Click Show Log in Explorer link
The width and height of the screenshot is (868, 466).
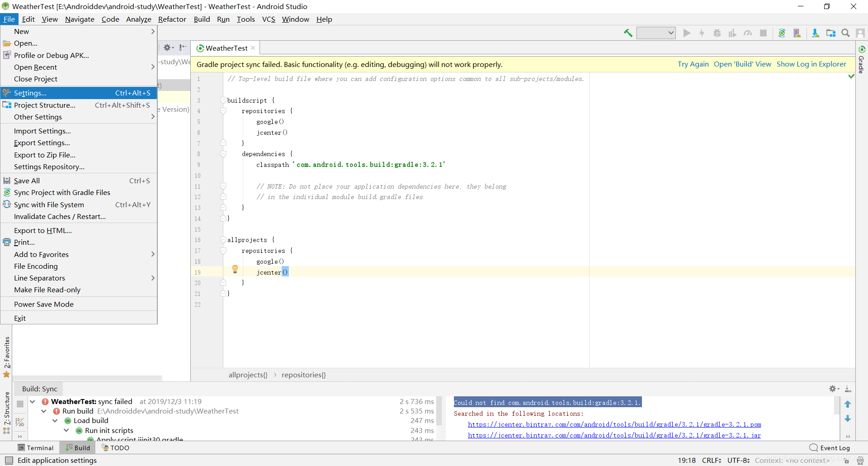811,64
